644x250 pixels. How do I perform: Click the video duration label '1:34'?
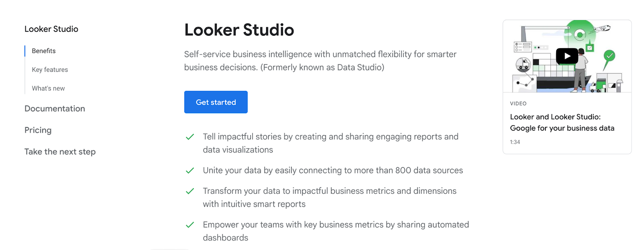(x=514, y=142)
